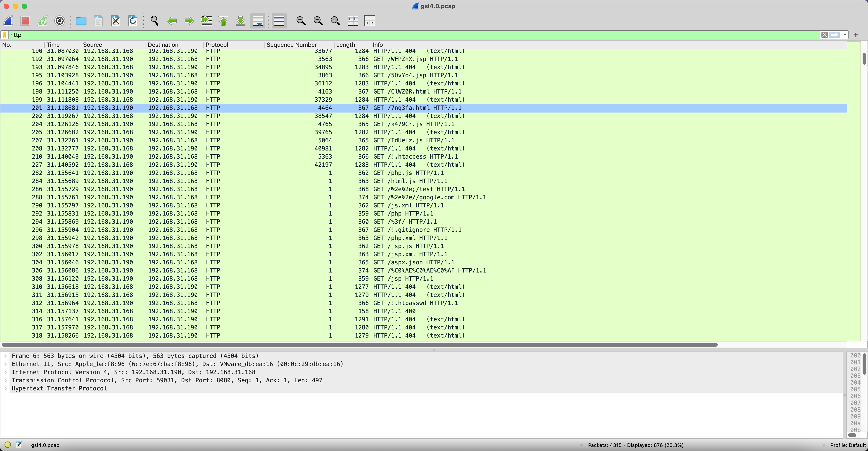
Task: Select packet 288 GET /%2e%2e//google.com
Action: tap(423, 197)
